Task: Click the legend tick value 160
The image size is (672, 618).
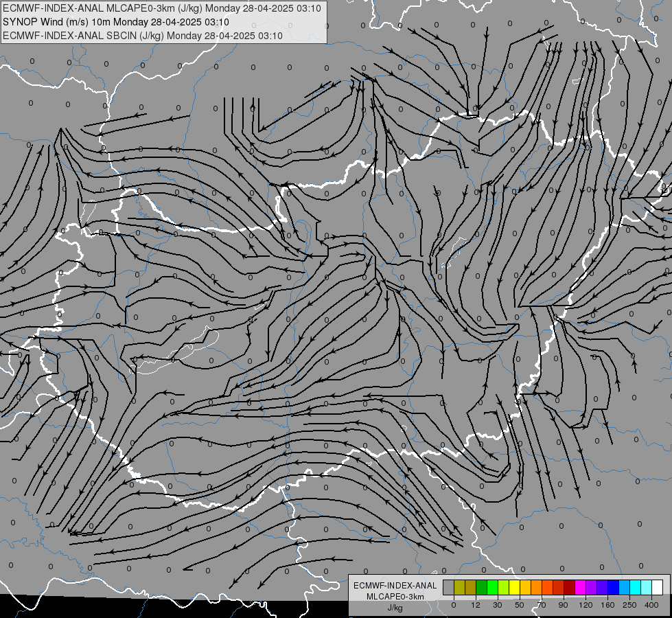Action: coord(607,605)
